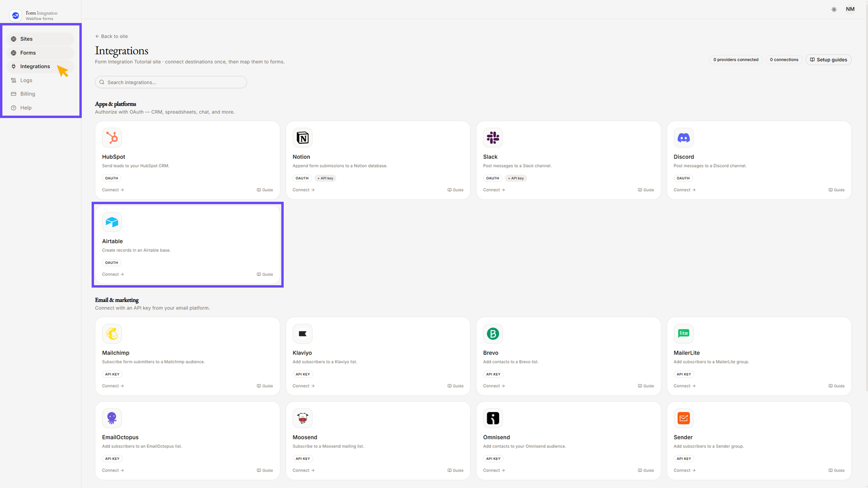Click Connect on the Notion card

tap(304, 190)
